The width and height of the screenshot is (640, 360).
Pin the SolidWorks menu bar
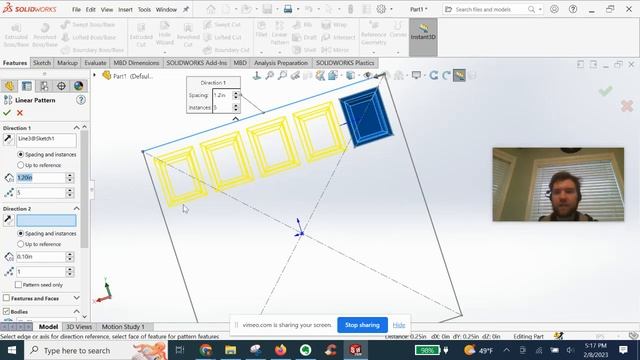pyautogui.click(x=186, y=9)
